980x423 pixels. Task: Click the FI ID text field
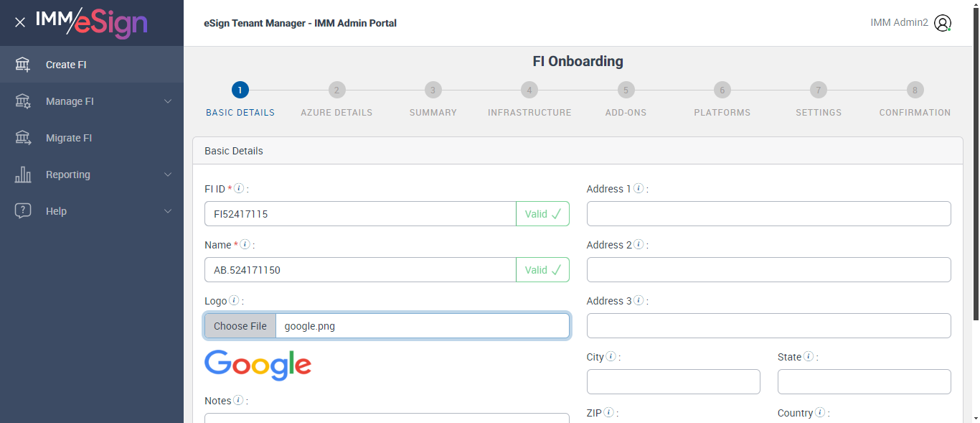tap(360, 214)
